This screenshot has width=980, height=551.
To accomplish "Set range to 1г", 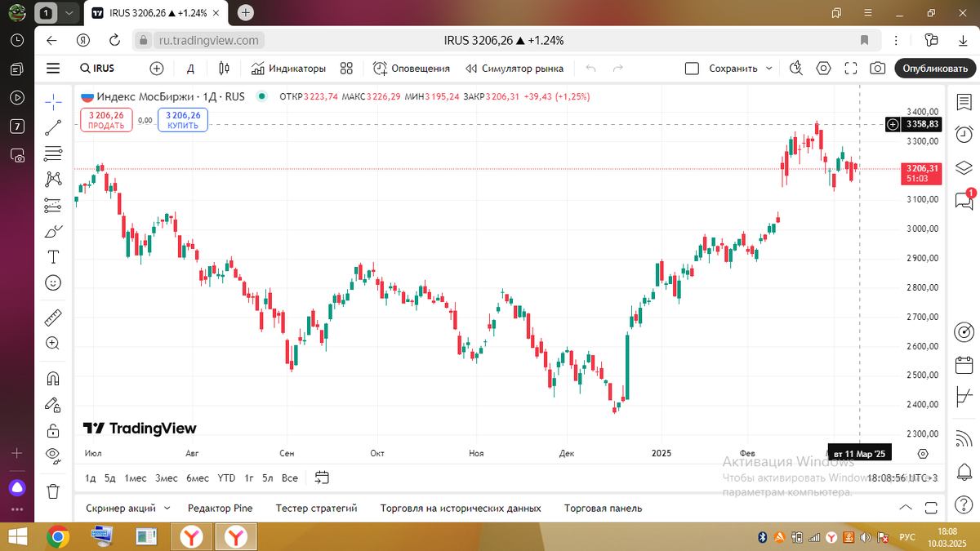I will [x=248, y=478].
